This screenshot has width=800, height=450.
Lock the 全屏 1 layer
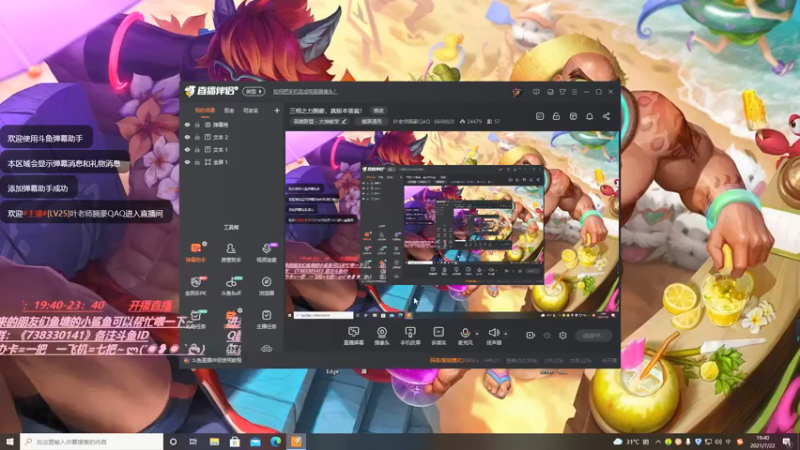(197, 162)
